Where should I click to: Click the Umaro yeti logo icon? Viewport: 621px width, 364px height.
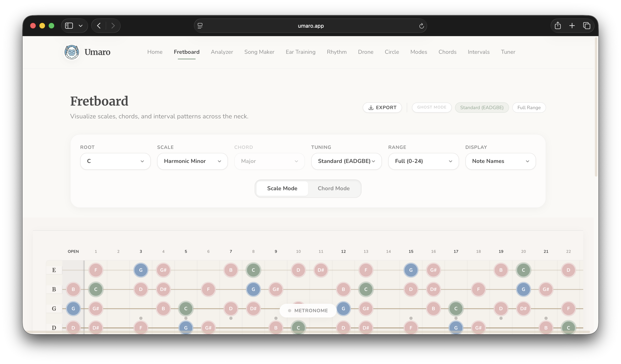72,52
